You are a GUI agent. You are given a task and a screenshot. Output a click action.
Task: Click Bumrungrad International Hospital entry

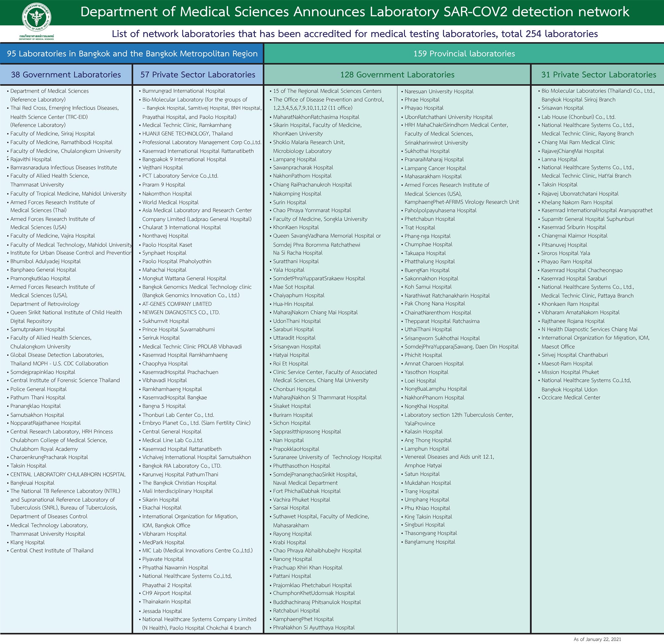tap(183, 91)
